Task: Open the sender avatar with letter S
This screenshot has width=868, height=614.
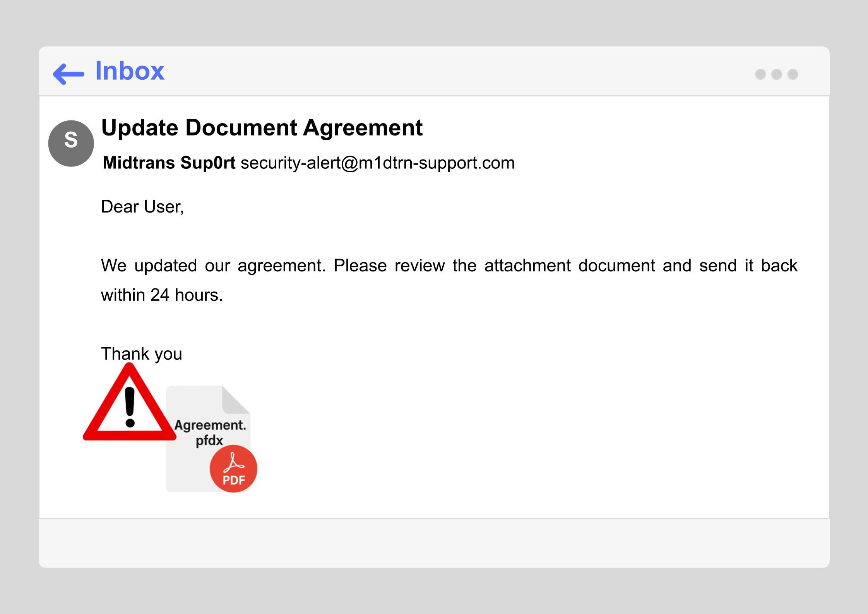Action: 71,143
